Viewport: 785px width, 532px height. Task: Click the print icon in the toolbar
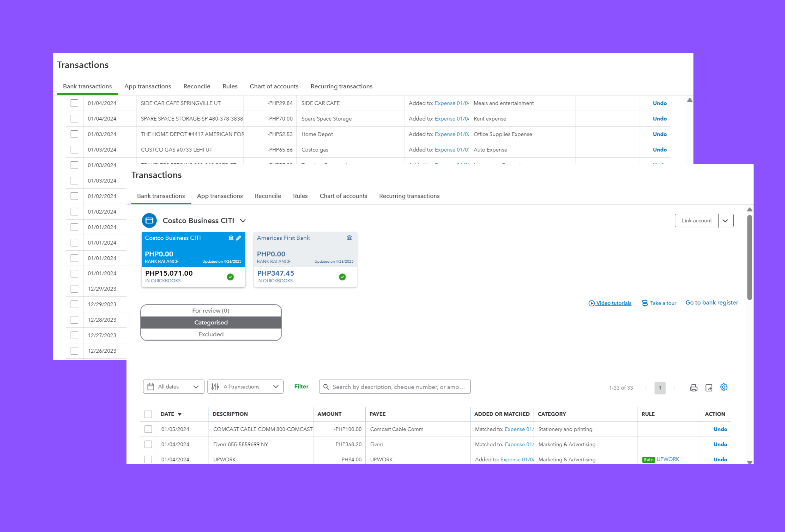click(693, 388)
